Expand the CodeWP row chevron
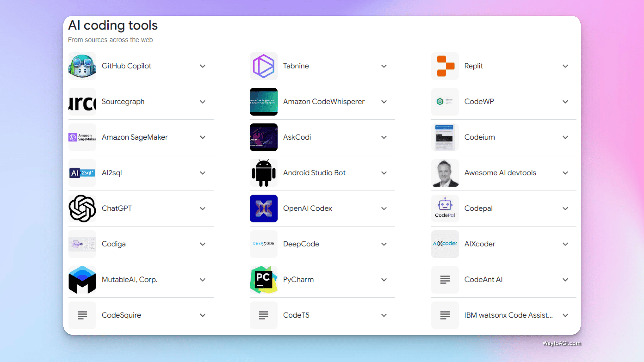This screenshot has height=362, width=644. [566, 102]
